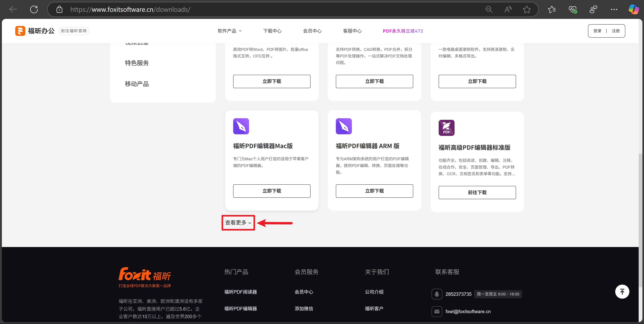Select 下载中心 in the navigation bar
644x324 pixels.
coord(272,31)
